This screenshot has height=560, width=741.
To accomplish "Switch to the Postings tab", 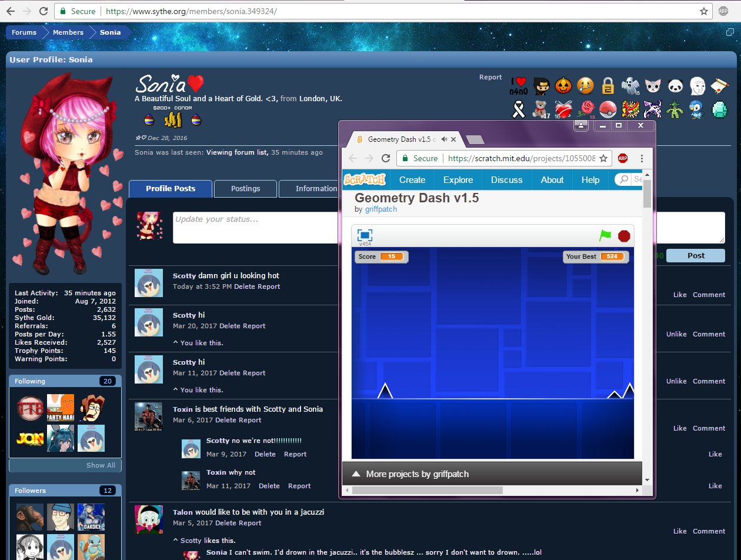I will (245, 188).
